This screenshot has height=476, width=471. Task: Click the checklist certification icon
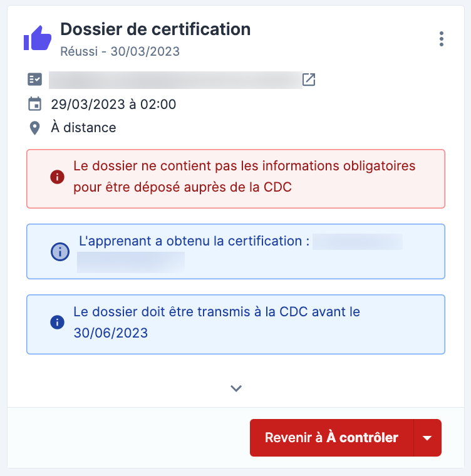[x=34, y=80]
